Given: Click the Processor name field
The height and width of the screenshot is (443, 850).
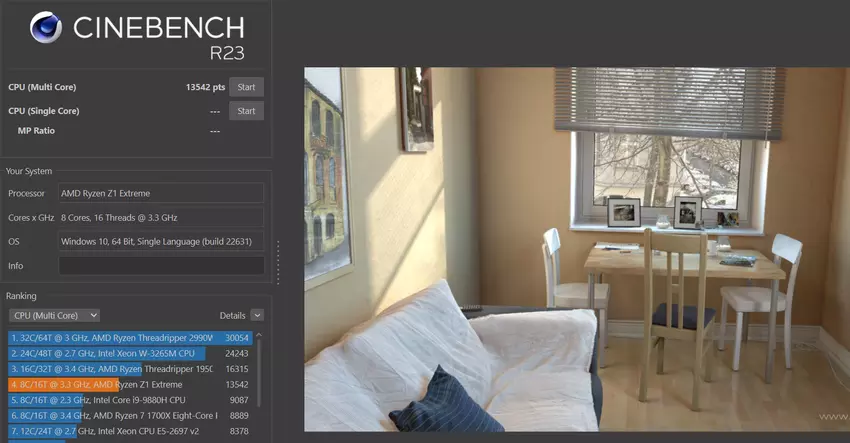Looking at the screenshot, I should point(161,193).
